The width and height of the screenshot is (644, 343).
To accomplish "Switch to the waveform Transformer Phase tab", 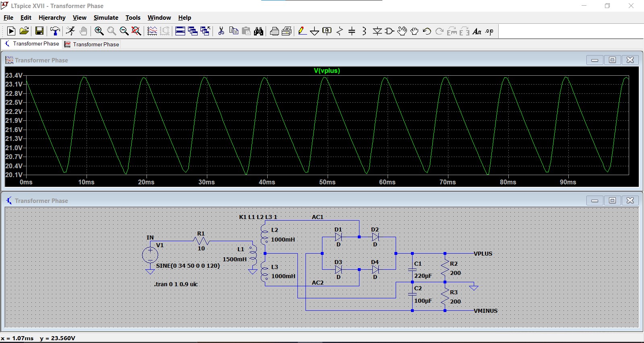I will [92, 44].
